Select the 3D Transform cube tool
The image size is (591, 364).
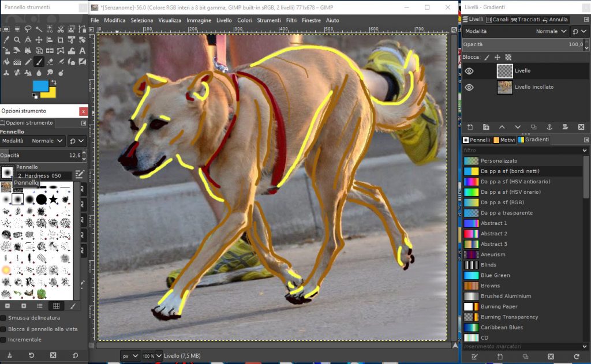pos(39,51)
